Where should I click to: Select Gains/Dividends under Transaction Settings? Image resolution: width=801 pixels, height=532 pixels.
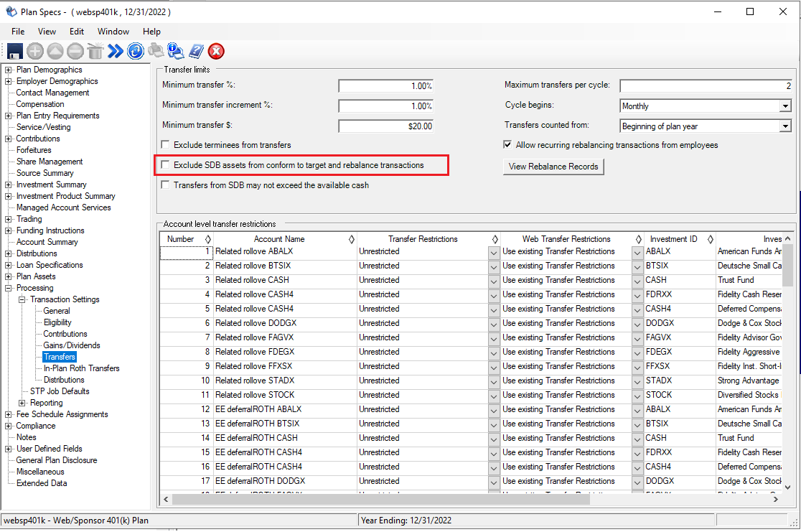(72, 345)
